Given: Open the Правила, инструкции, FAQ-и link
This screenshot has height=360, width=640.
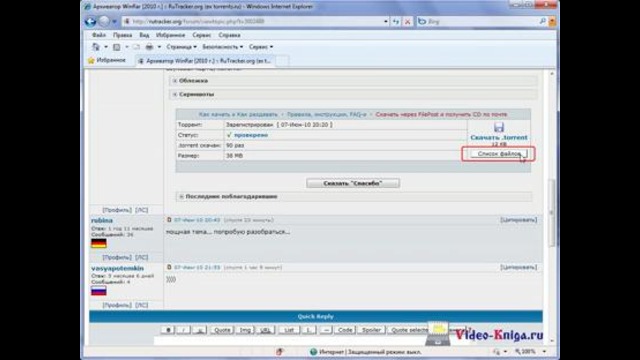Looking at the screenshot, I should tap(326, 114).
